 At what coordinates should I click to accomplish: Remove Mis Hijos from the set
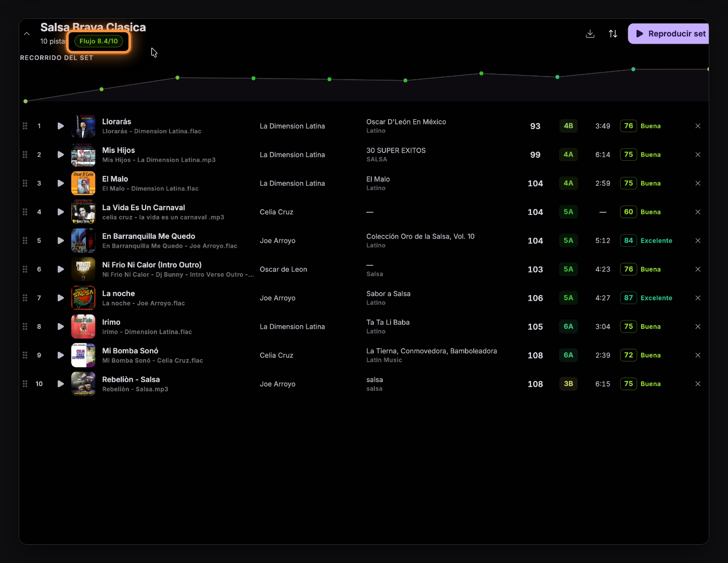[x=698, y=155]
